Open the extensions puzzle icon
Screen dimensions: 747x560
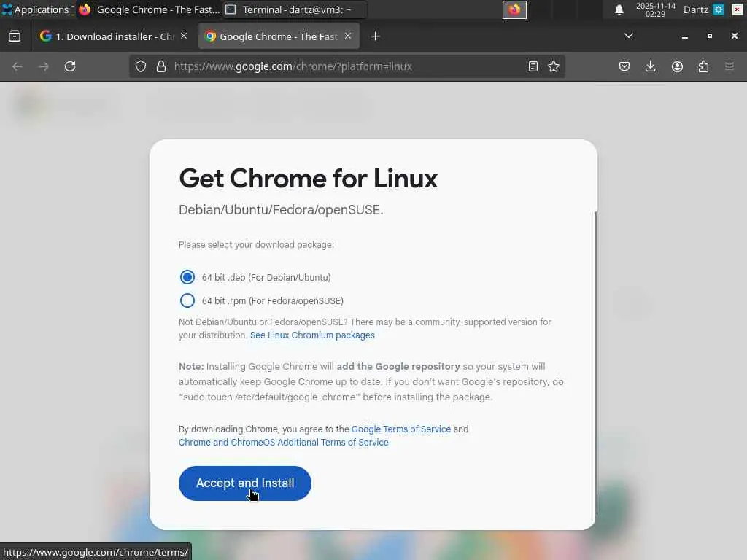[703, 66]
